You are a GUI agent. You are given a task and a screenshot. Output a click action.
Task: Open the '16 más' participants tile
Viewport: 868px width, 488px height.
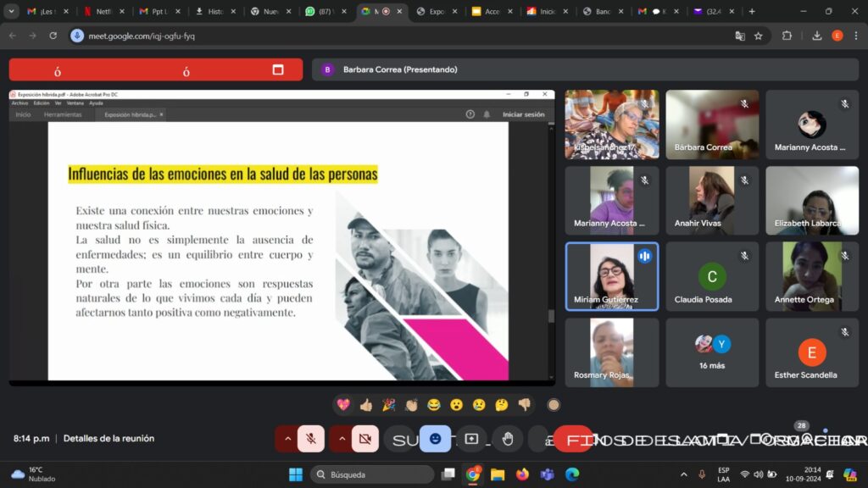tap(712, 352)
